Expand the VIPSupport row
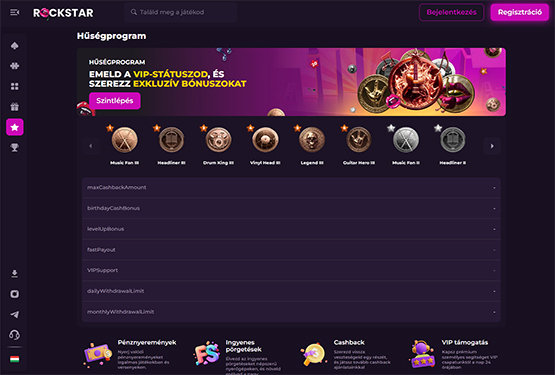Viewport: 555px width, 375px height. point(291,271)
